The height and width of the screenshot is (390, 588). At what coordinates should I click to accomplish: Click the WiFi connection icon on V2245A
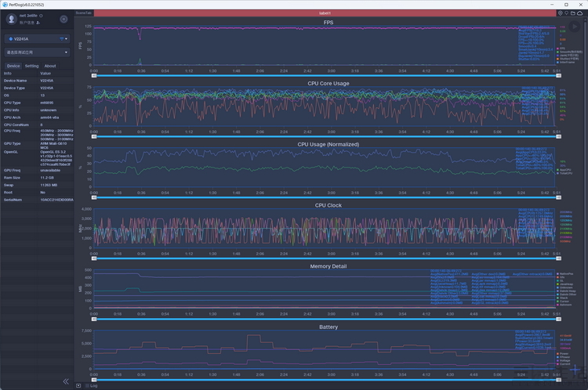pos(61,38)
